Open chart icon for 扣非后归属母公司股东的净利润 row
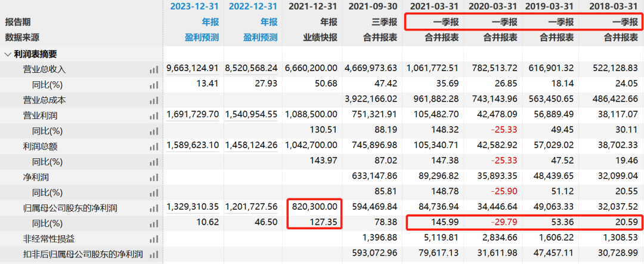This screenshot has width=644, height=264. click(154, 255)
